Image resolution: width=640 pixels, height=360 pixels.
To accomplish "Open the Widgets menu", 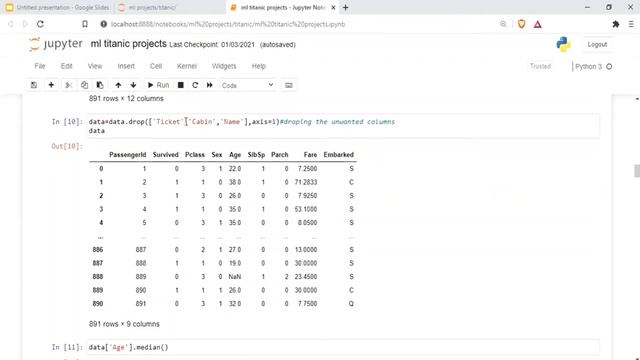I will (224, 66).
